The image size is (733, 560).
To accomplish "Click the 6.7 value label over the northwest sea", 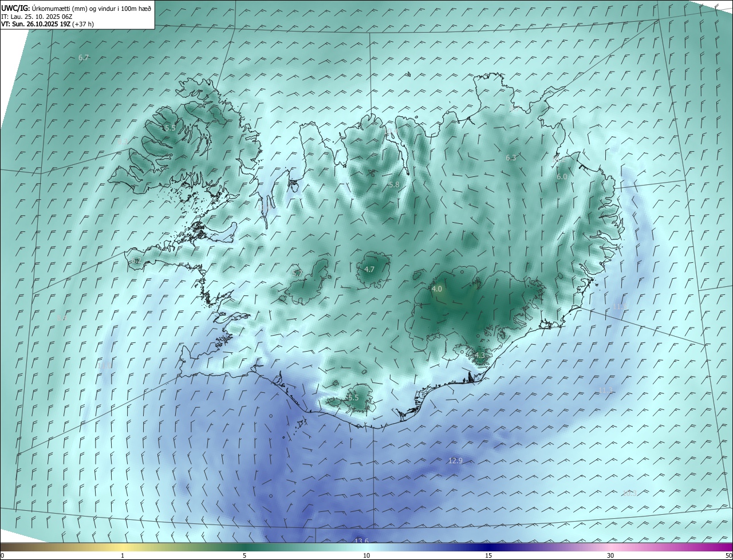I will pyautogui.click(x=84, y=58).
